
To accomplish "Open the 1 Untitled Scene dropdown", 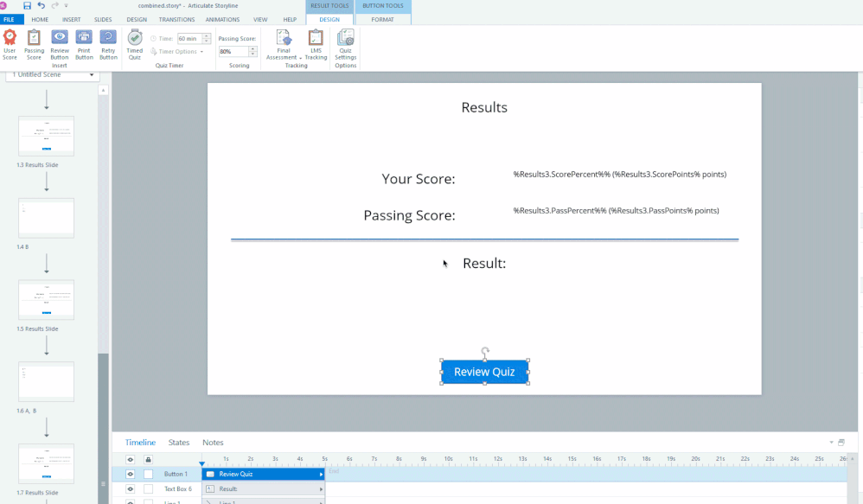I will 52,74.
